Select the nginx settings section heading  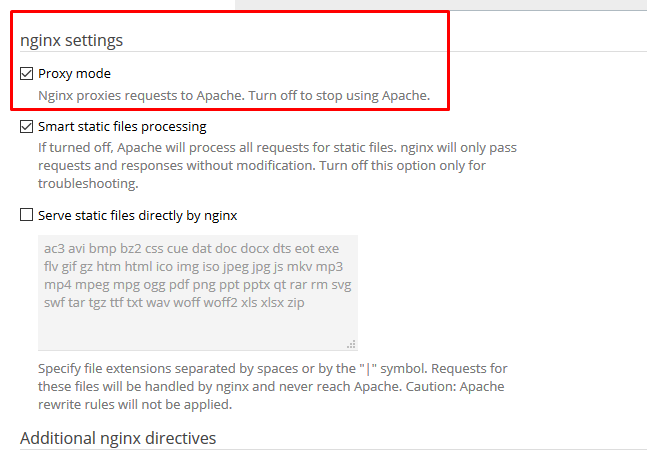click(72, 41)
